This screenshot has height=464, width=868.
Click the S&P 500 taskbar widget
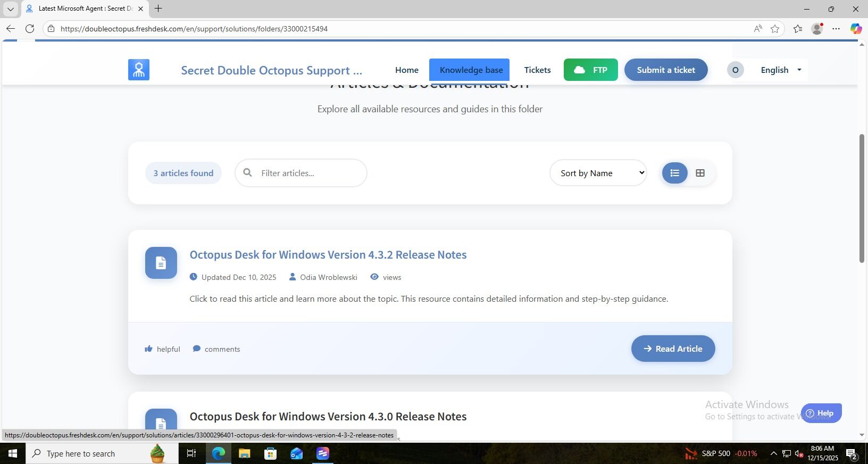point(721,453)
